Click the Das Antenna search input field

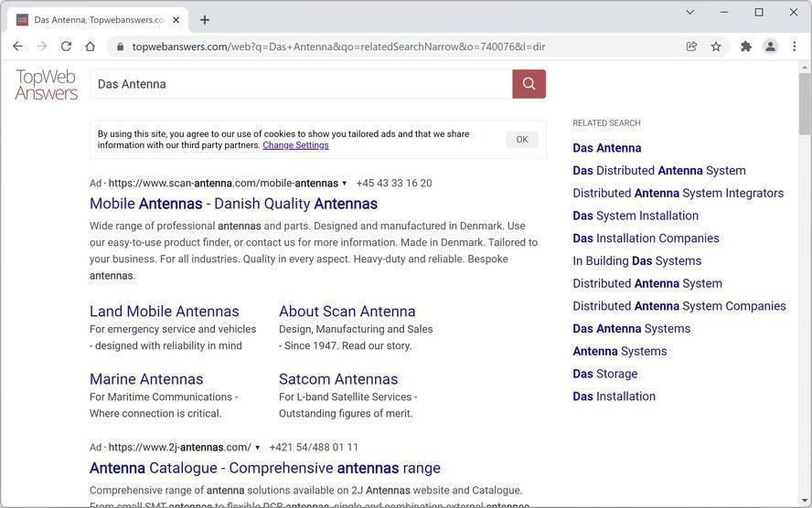click(x=301, y=84)
